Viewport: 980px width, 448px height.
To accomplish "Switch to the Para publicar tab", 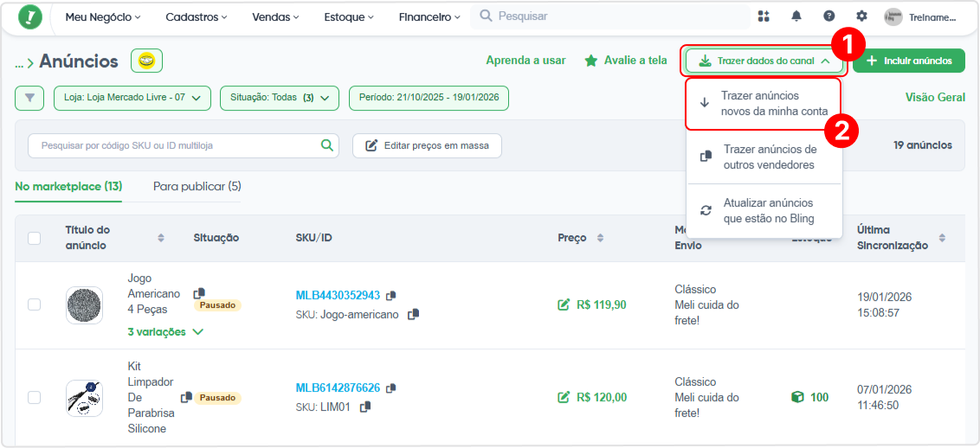I will (197, 186).
